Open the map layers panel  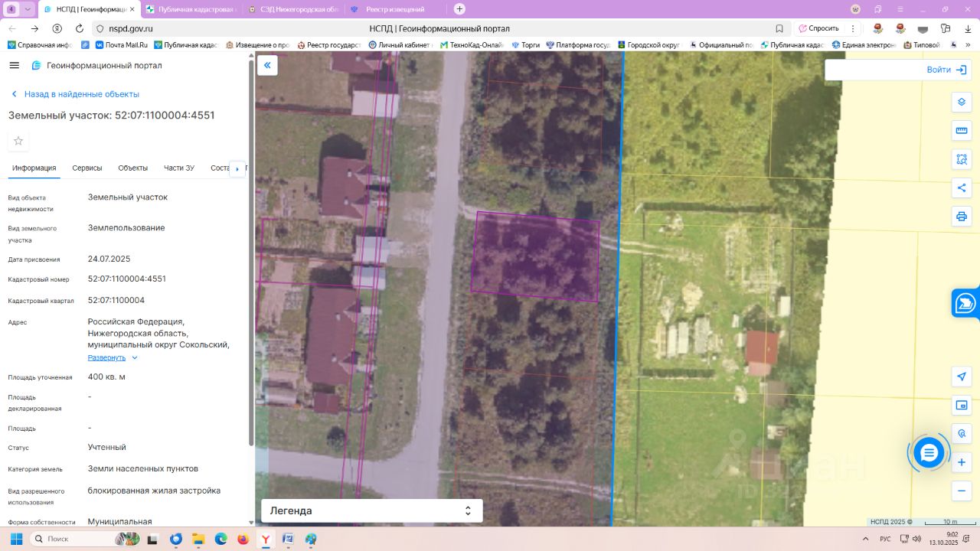962,103
